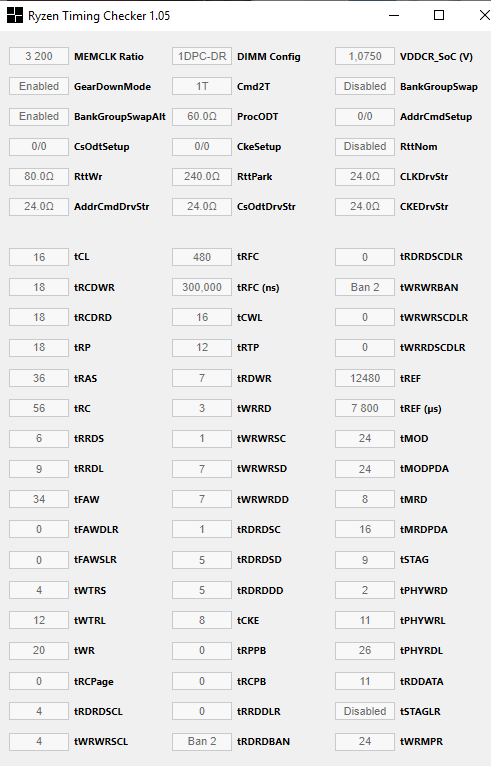Click the GearDownMode Enabled field
The width and height of the screenshot is (491, 766).
(39, 86)
